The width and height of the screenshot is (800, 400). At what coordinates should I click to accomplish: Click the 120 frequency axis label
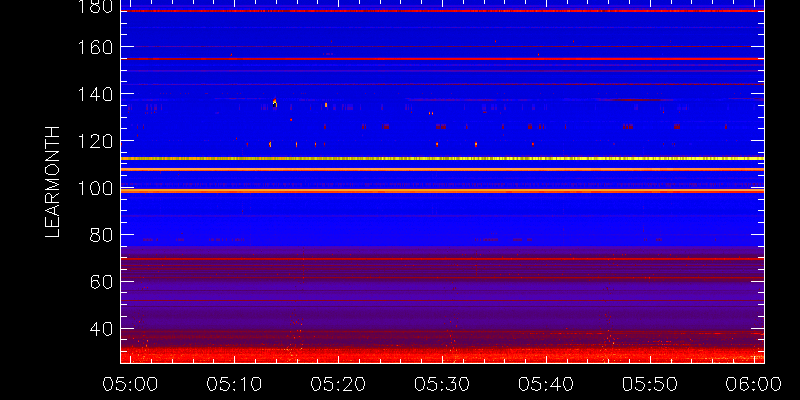click(x=95, y=141)
